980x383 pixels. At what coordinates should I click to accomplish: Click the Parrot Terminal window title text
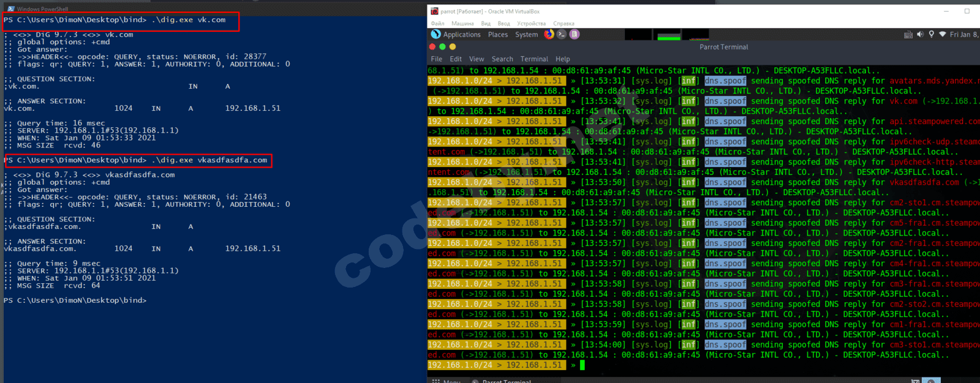pos(723,46)
